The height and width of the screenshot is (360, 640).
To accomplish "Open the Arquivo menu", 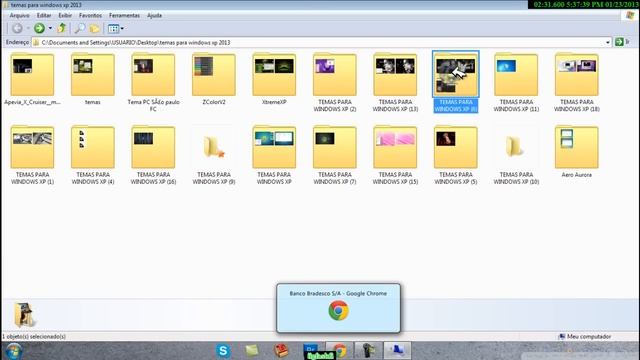I will 19,16.
